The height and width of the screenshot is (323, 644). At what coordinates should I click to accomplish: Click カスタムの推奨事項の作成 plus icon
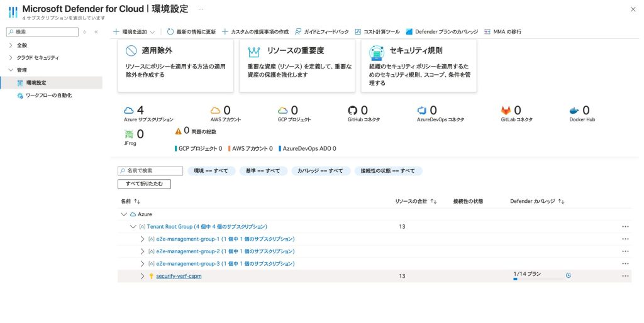tap(225, 31)
